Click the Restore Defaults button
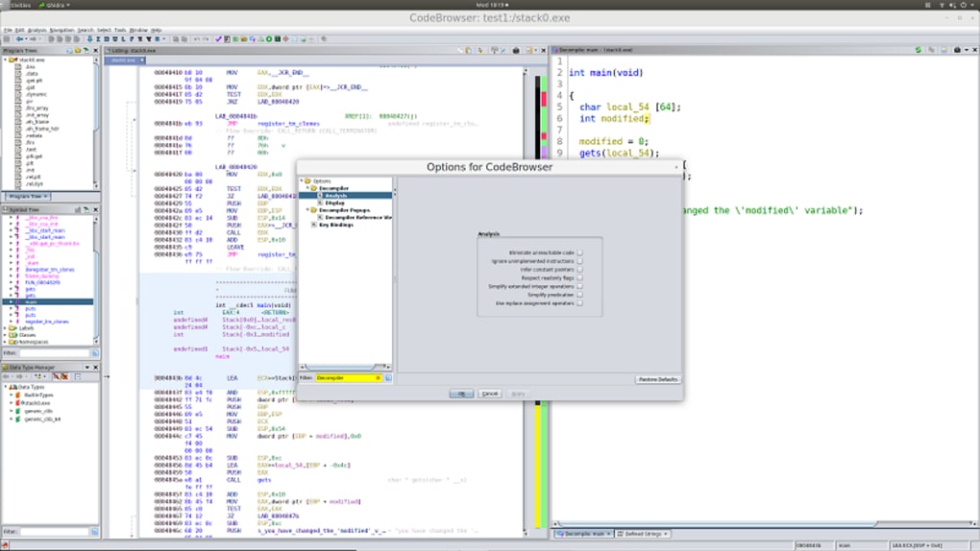Viewport: 980px width, 551px height. (x=658, y=379)
